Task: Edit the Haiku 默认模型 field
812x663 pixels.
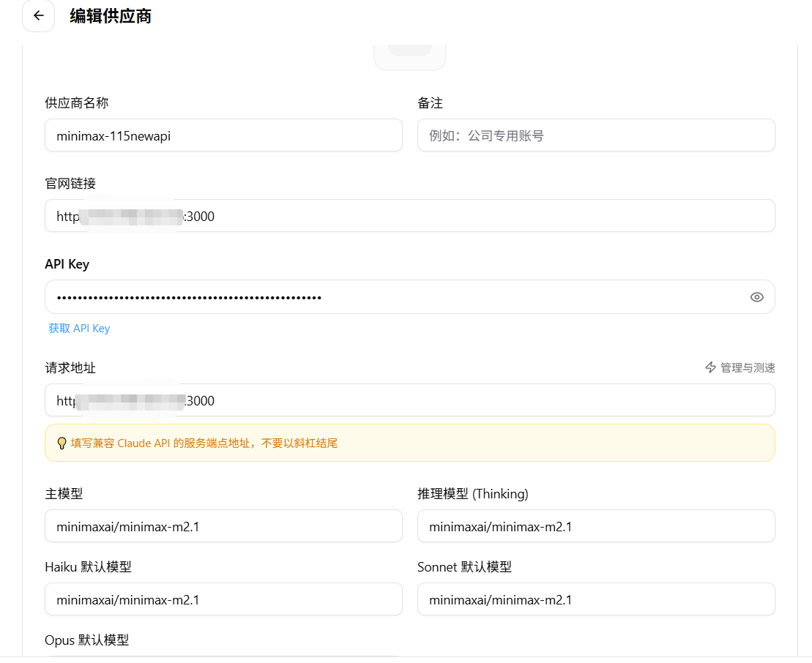Action: 223,599
